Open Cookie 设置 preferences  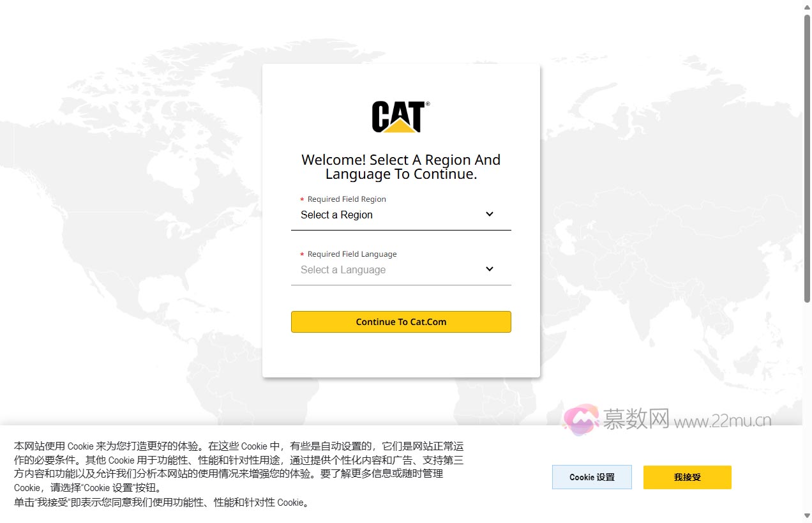[x=592, y=477]
